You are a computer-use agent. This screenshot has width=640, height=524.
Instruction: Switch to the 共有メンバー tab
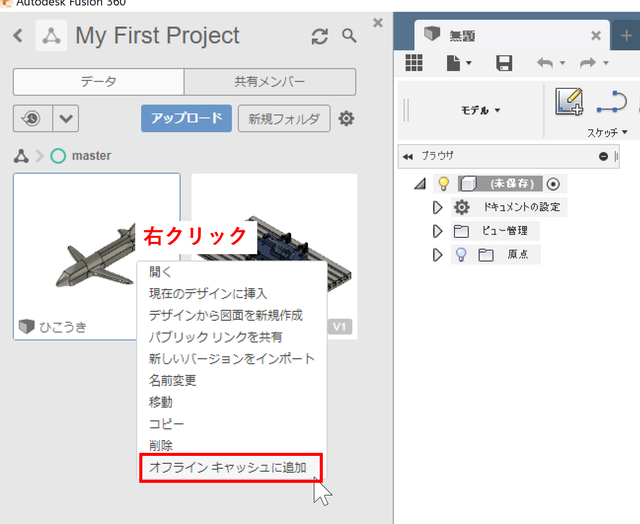point(270,82)
